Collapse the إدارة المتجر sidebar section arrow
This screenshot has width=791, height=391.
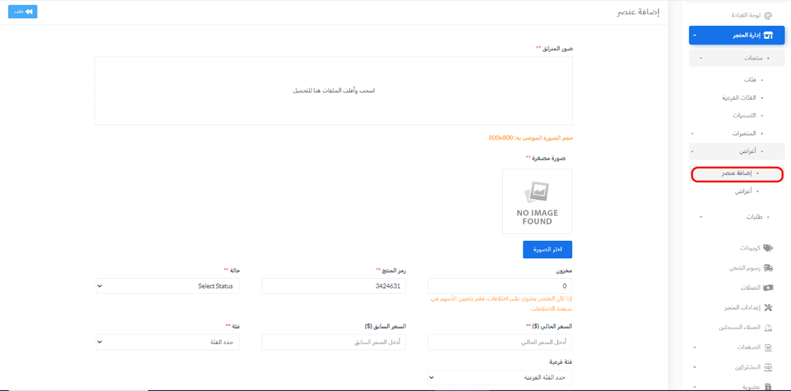click(x=695, y=36)
